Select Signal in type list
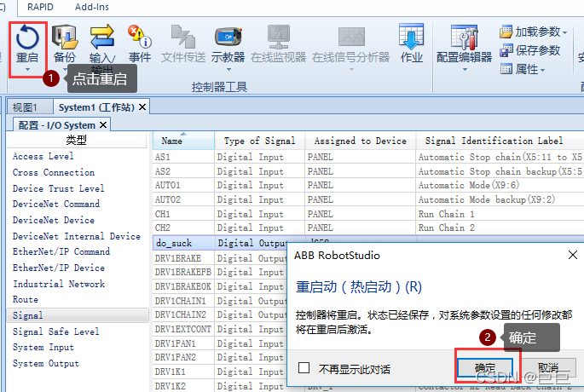 click(x=78, y=315)
